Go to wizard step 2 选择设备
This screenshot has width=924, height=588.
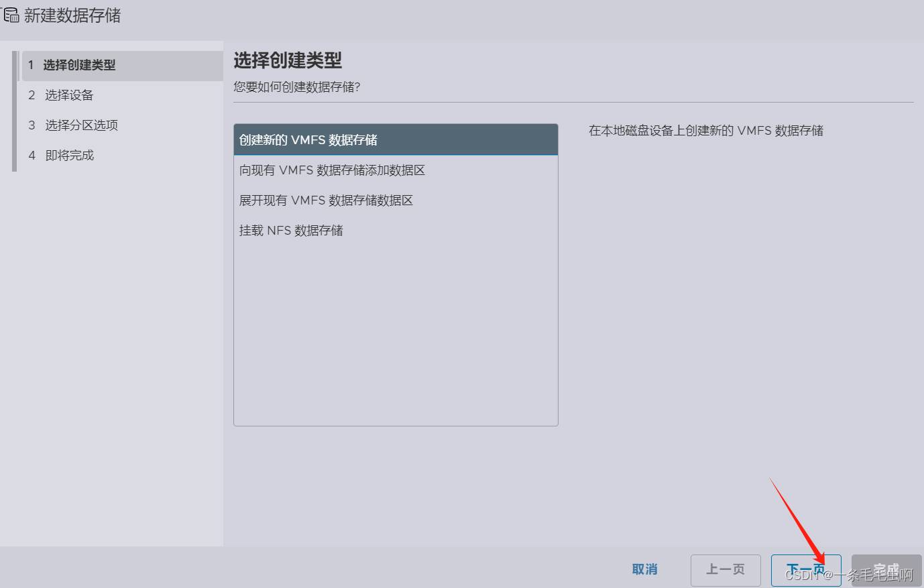69,95
